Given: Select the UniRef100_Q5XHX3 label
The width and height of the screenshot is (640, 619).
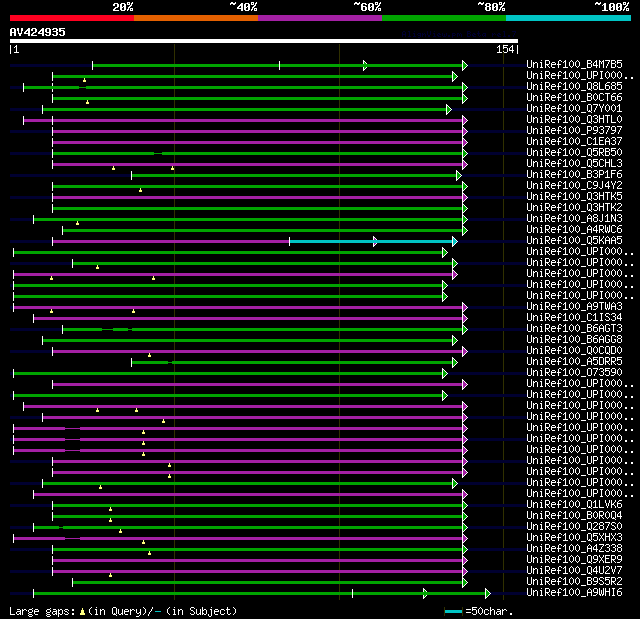Looking at the screenshot, I should 574,538.
